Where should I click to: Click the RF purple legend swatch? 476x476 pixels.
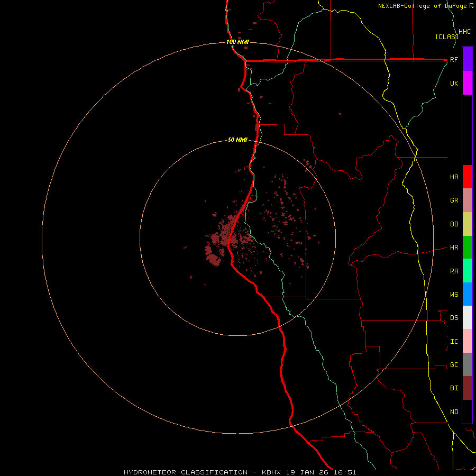pyautogui.click(x=467, y=59)
